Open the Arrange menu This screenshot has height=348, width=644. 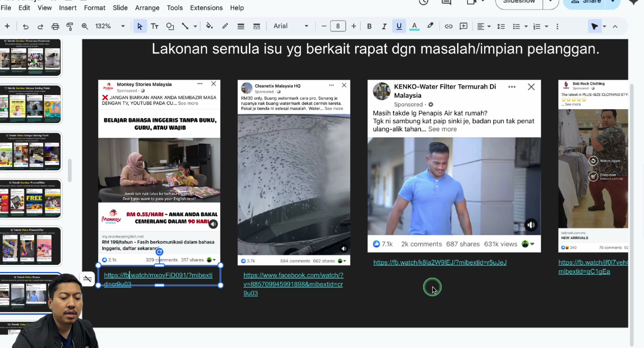pos(147,8)
